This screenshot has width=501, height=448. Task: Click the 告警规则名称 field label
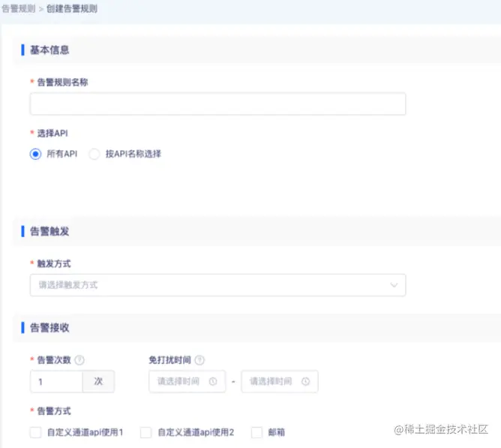pyautogui.click(x=62, y=83)
